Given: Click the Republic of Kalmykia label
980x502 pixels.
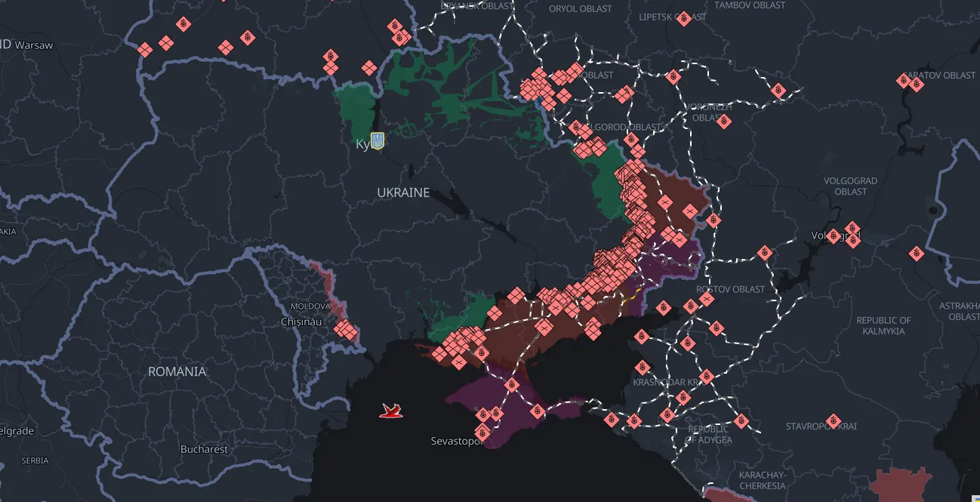Looking at the screenshot, I should [883, 325].
